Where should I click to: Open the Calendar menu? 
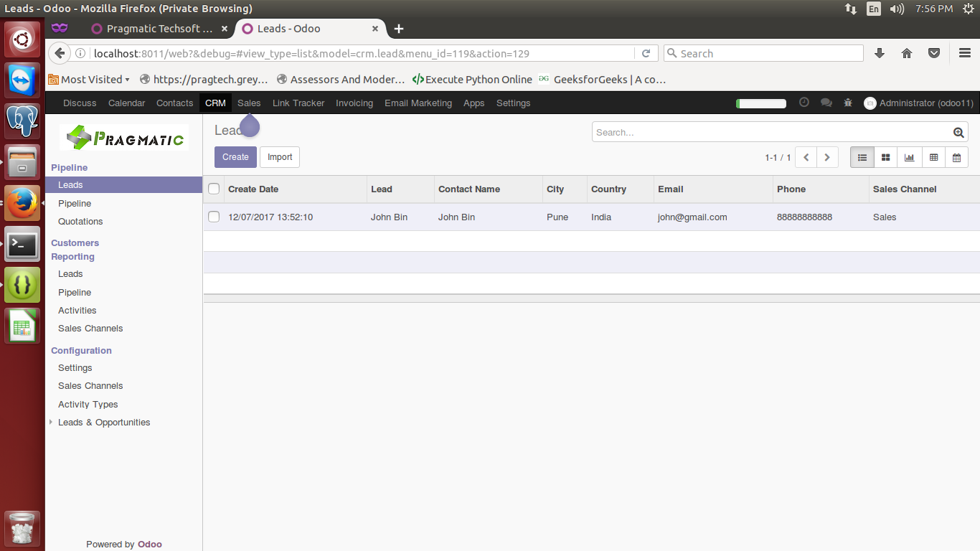[x=126, y=103]
